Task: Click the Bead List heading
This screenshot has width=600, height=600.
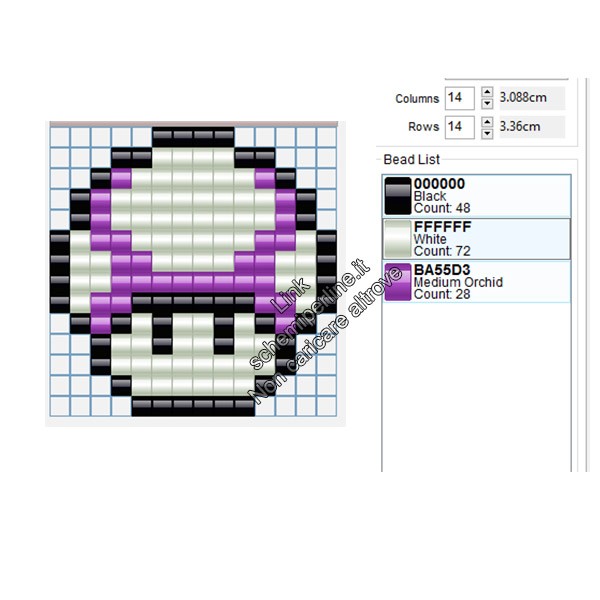Action: tap(411, 160)
